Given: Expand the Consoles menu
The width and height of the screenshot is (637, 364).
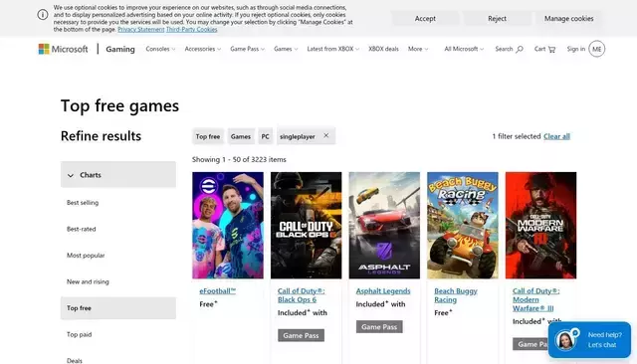Looking at the screenshot, I should click(x=160, y=49).
